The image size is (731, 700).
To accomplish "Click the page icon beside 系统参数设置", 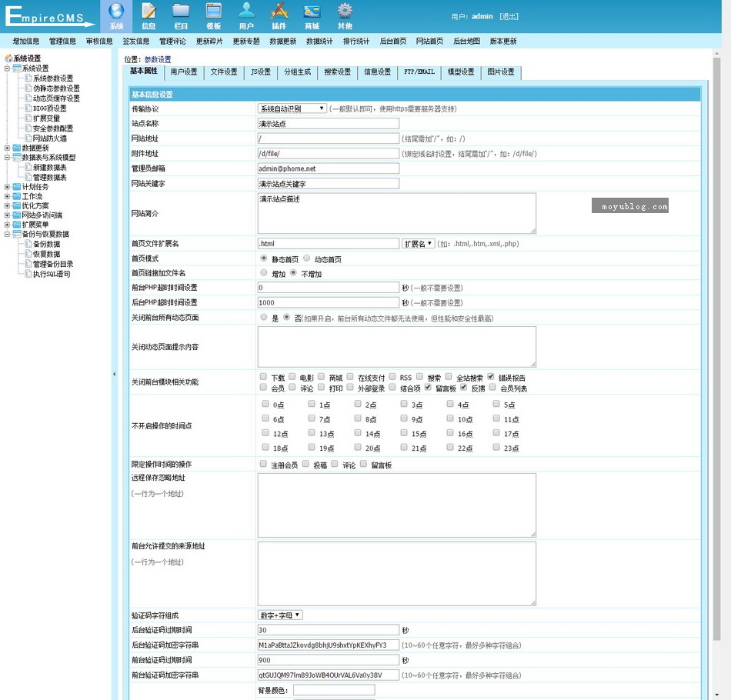I will coord(28,78).
